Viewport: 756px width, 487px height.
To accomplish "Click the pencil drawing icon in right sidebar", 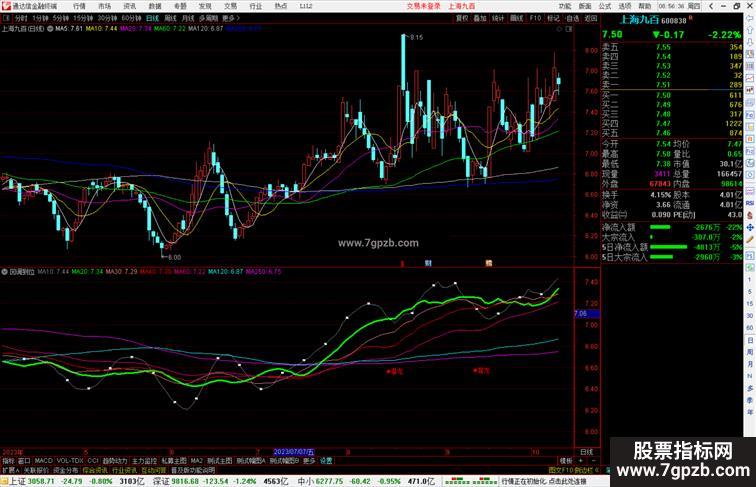I will point(750,239).
